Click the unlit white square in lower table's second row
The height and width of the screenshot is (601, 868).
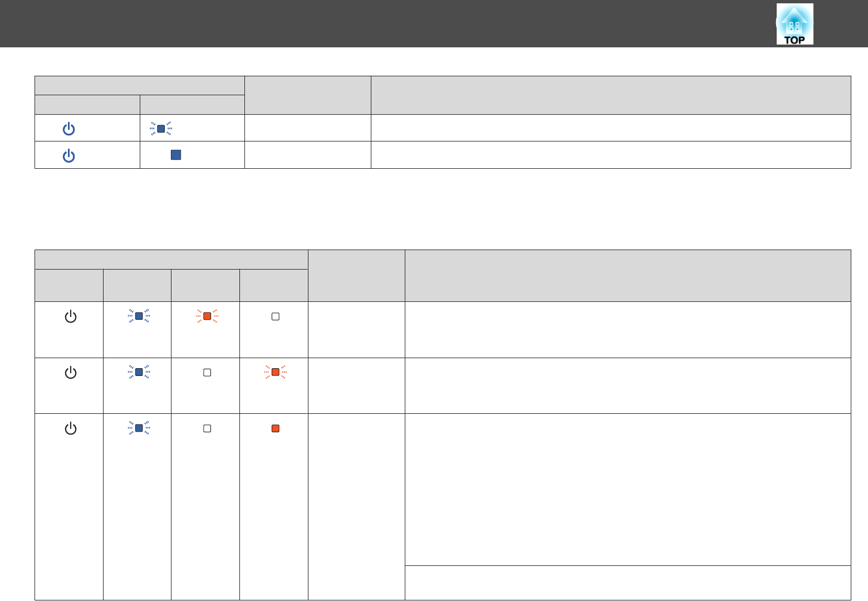(207, 372)
